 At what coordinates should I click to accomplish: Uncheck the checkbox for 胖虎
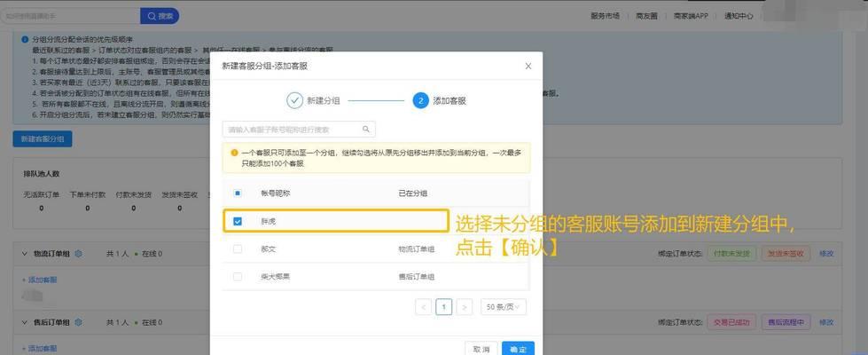point(238,221)
